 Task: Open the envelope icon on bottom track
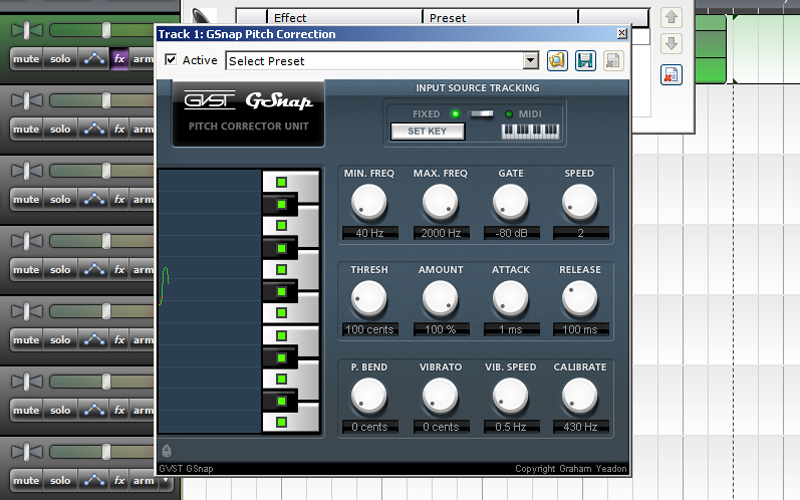pyautogui.click(x=94, y=481)
